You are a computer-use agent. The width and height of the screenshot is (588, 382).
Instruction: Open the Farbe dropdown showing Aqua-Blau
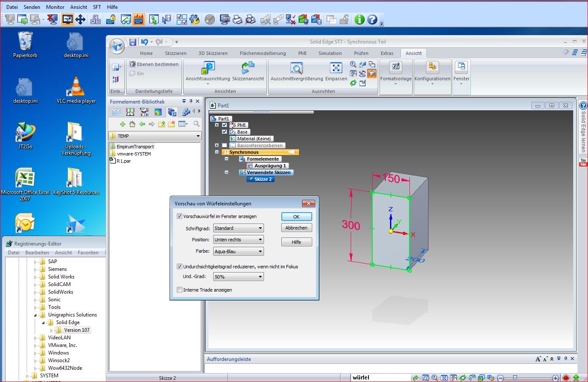click(x=239, y=251)
